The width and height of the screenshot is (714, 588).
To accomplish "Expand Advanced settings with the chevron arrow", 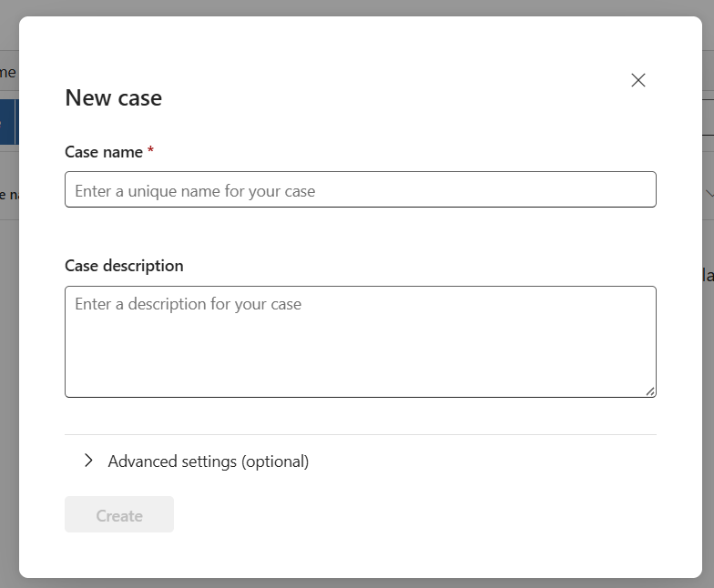I will click(88, 461).
